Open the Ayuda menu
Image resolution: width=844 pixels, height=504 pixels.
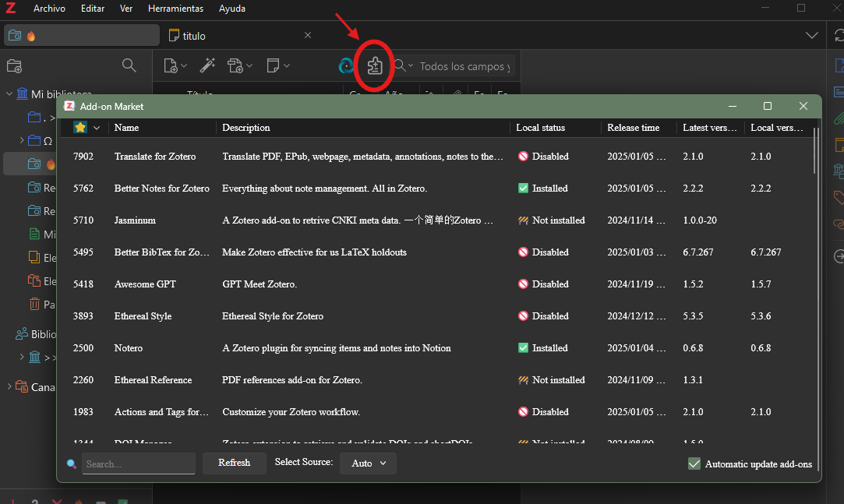click(232, 9)
